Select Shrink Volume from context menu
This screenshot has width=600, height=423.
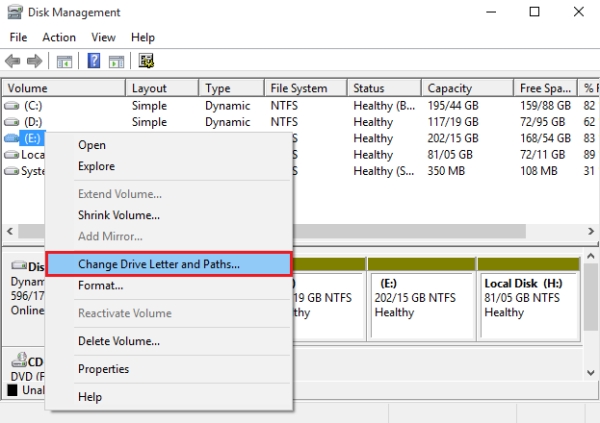[118, 215]
